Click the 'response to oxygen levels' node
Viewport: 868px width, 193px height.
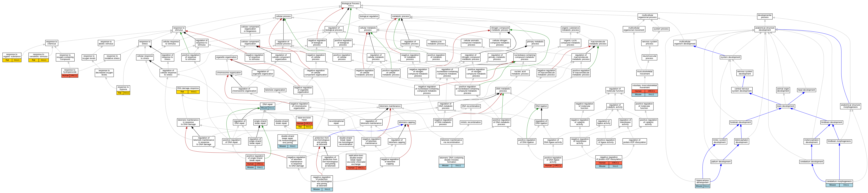[89, 57]
